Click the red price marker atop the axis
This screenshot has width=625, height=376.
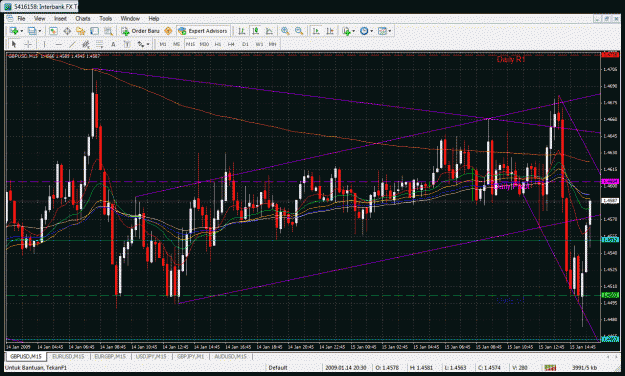[610, 55]
